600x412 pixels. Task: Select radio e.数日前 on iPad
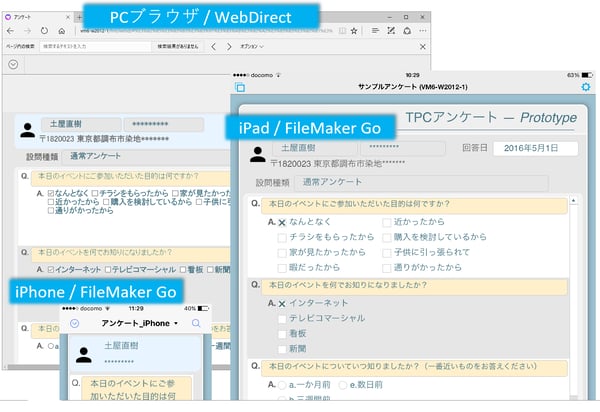(343, 385)
